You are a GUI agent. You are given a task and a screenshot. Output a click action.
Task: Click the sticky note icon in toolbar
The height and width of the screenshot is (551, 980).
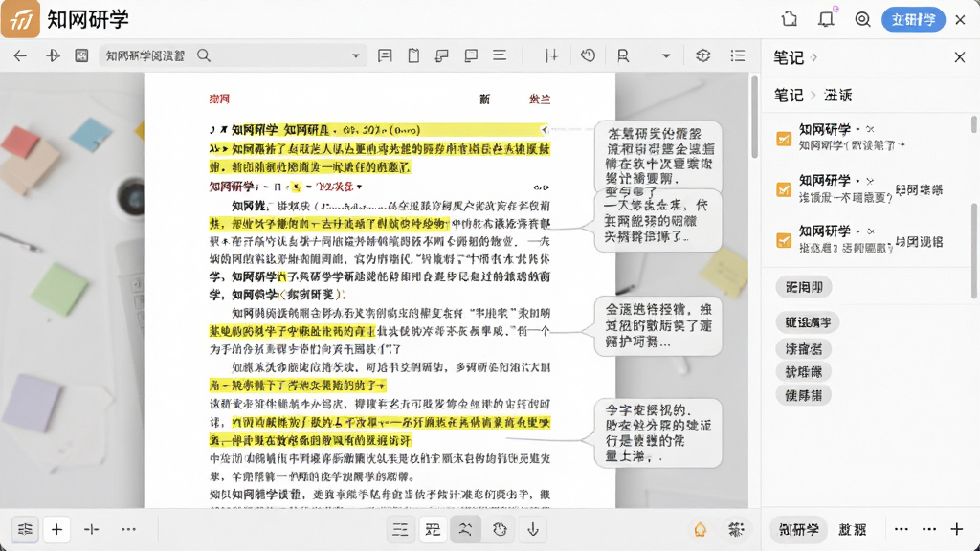click(471, 55)
